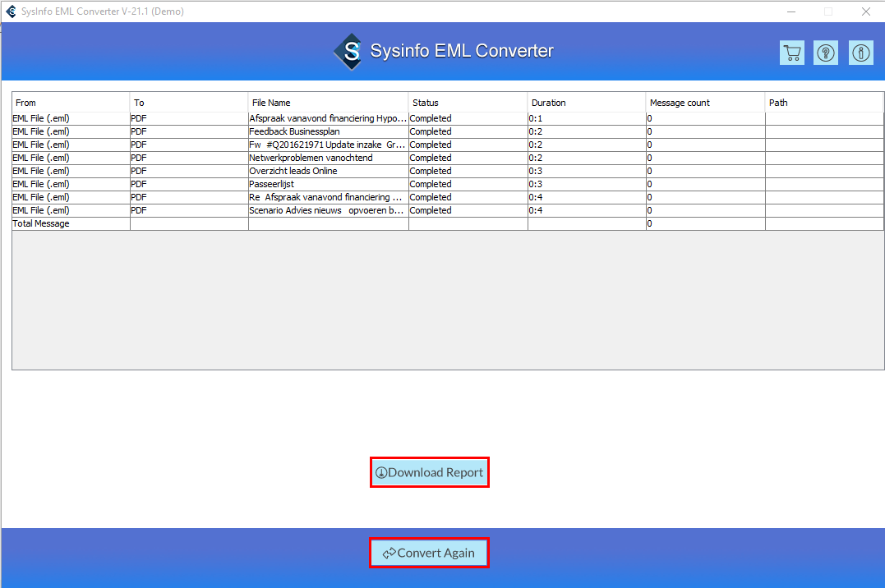Screen dimensions: 885x588
Task: Select the 'Scenario Advies nieuws opvoeren' file name
Action: point(329,210)
